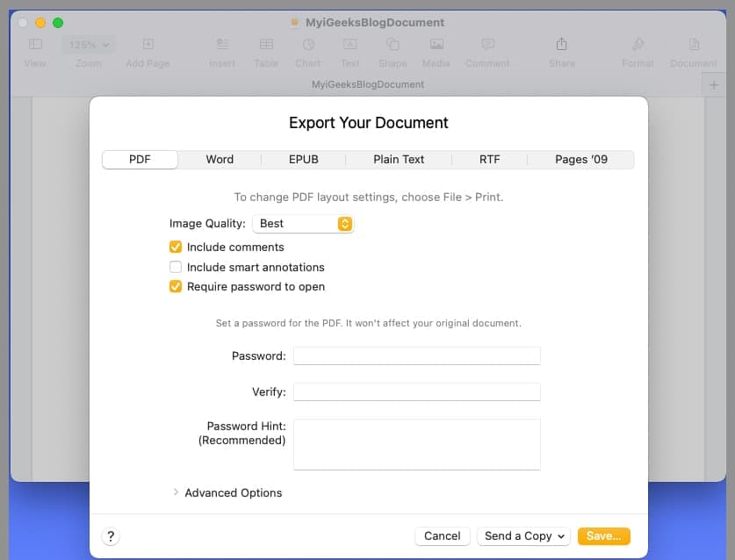This screenshot has width=735, height=560.
Task: Enable Include smart annotations checkbox
Action: click(176, 267)
